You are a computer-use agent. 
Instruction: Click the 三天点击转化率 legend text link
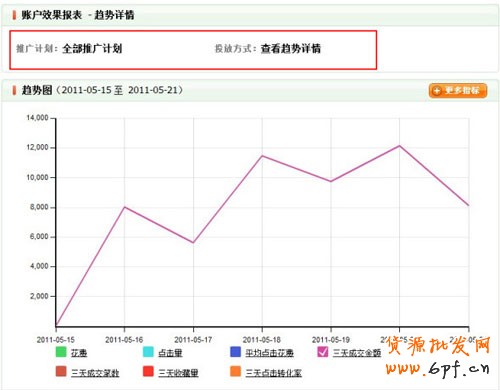tap(274, 373)
